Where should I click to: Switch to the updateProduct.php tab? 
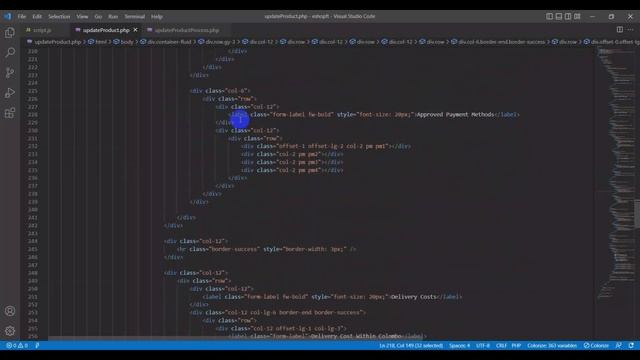pyautogui.click(x=106, y=30)
